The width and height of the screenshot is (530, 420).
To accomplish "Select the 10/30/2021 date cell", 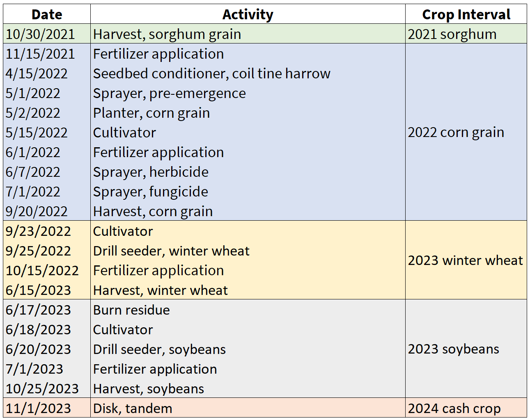I will (x=40, y=34).
